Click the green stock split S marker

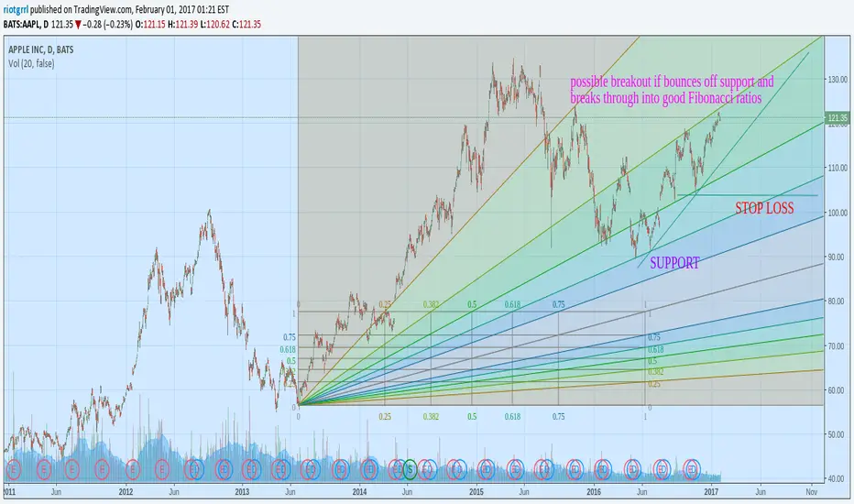point(411,469)
